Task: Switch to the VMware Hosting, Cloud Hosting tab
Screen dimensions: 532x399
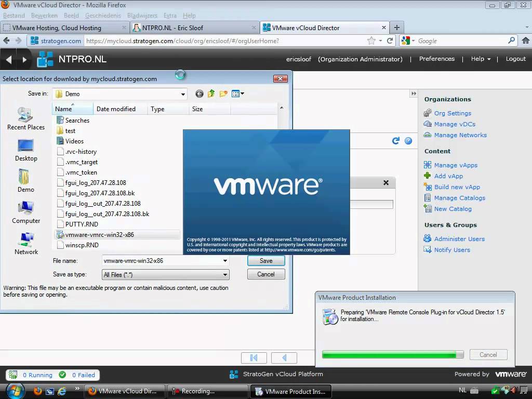Action: click(x=64, y=28)
